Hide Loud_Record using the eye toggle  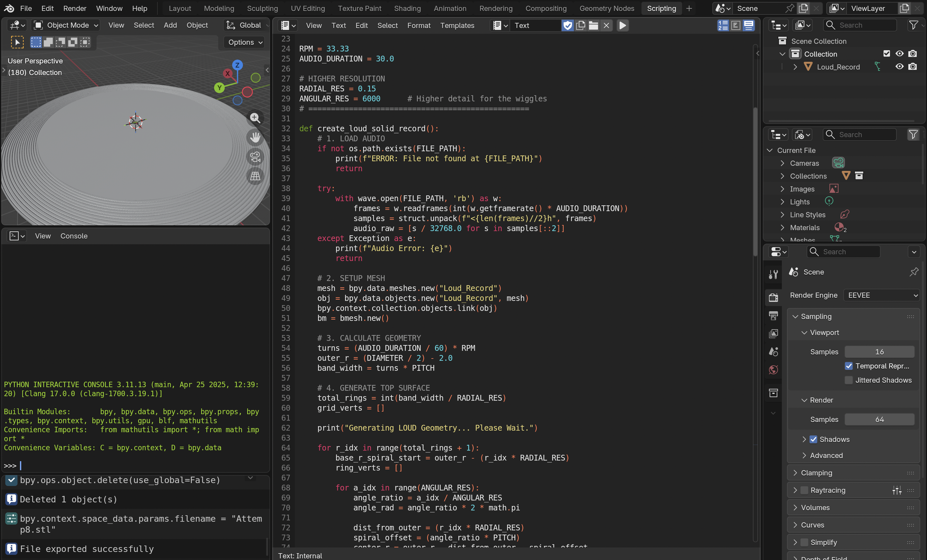pos(900,66)
